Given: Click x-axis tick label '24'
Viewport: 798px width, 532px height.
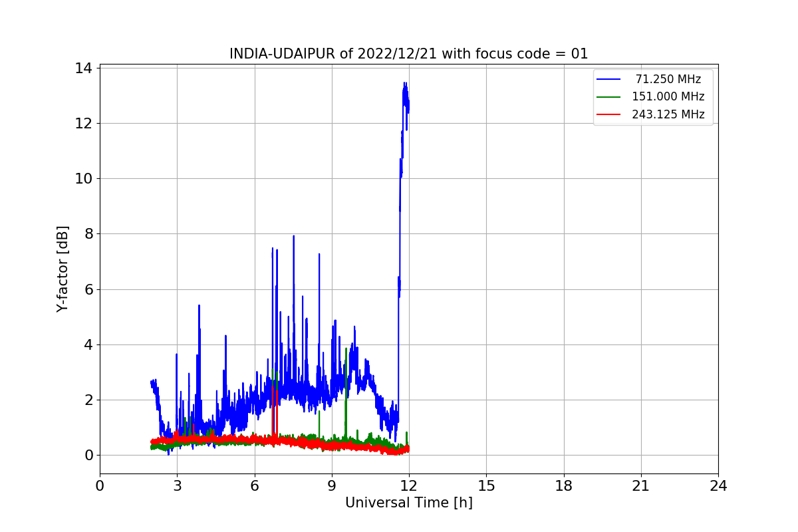Looking at the screenshot, I should [x=718, y=486].
